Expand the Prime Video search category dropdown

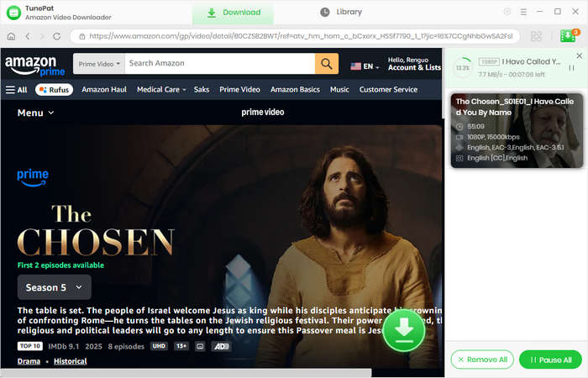pyautogui.click(x=99, y=64)
